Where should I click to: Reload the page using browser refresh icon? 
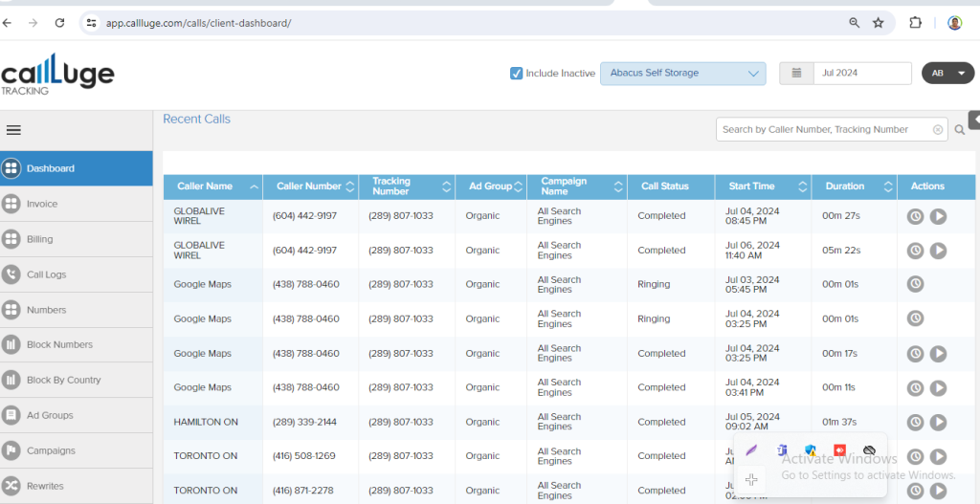click(60, 23)
